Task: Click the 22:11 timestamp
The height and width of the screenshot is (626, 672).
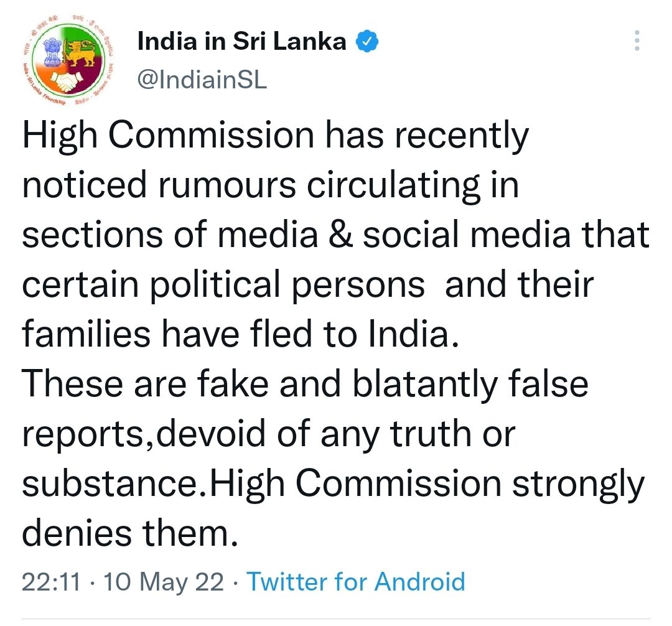Action: pyautogui.click(x=52, y=582)
